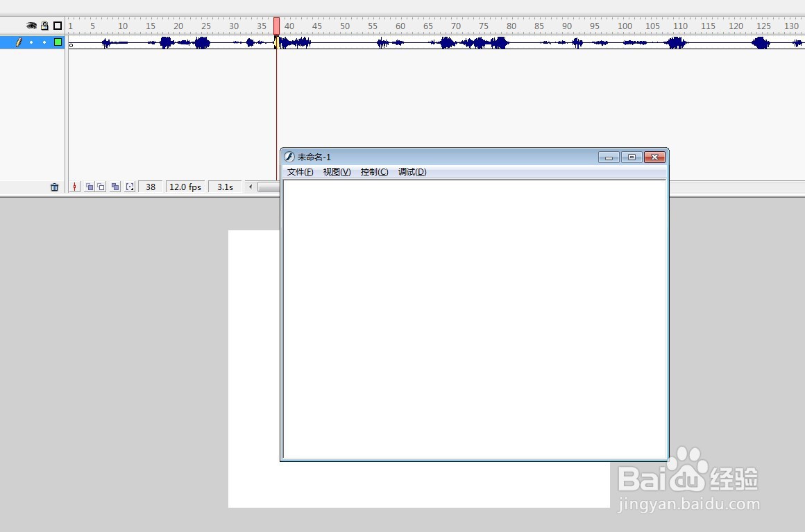This screenshot has width=805, height=532.
Task: Click the 12.0 fps frame rate field
Action: click(185, 187)
